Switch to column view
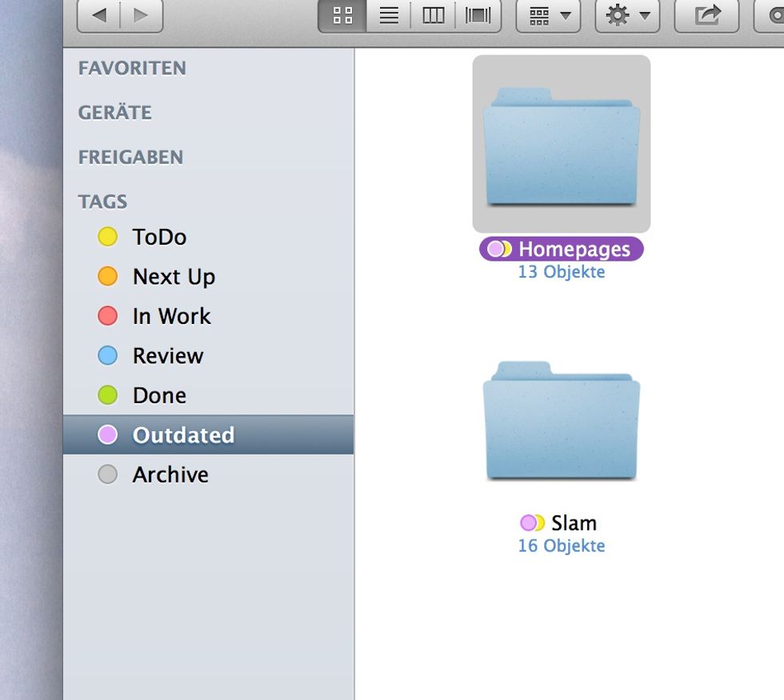 coord(433,15)
